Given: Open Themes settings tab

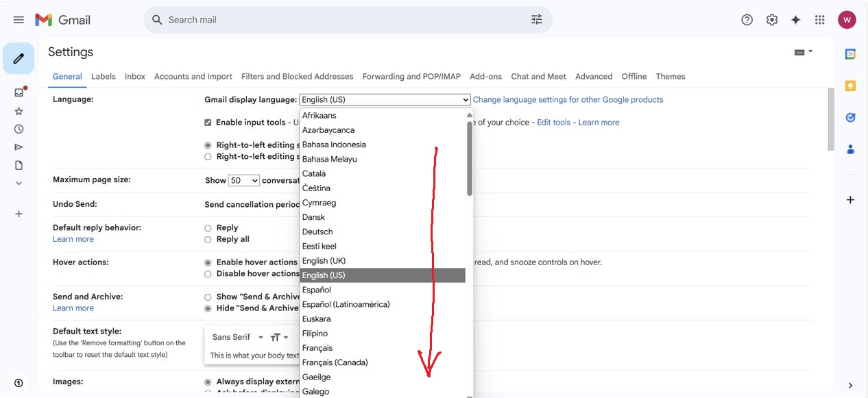Looking at the screenshot, I should (x=671, y=77).
